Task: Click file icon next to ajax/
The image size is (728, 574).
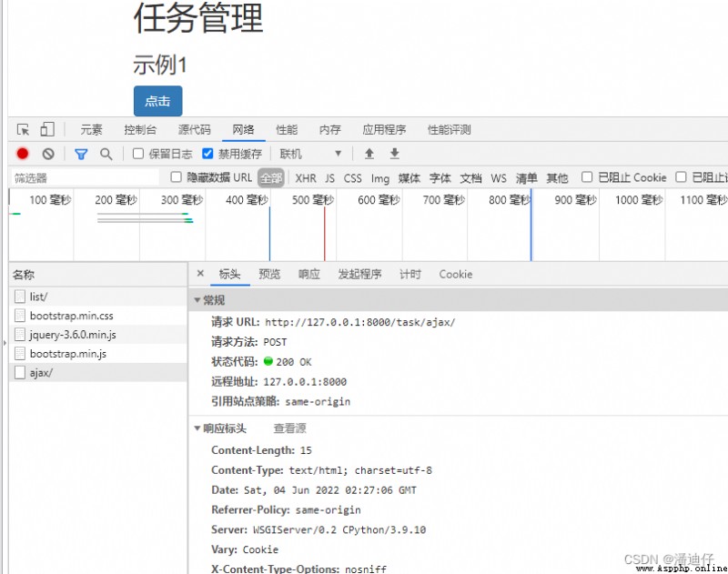Action: [20, 373]
